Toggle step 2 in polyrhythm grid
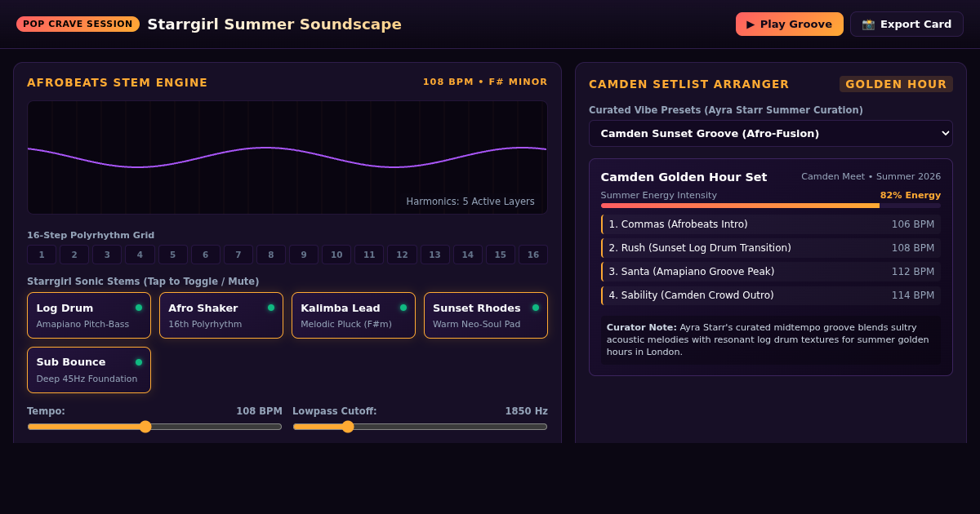 point(74,255)
